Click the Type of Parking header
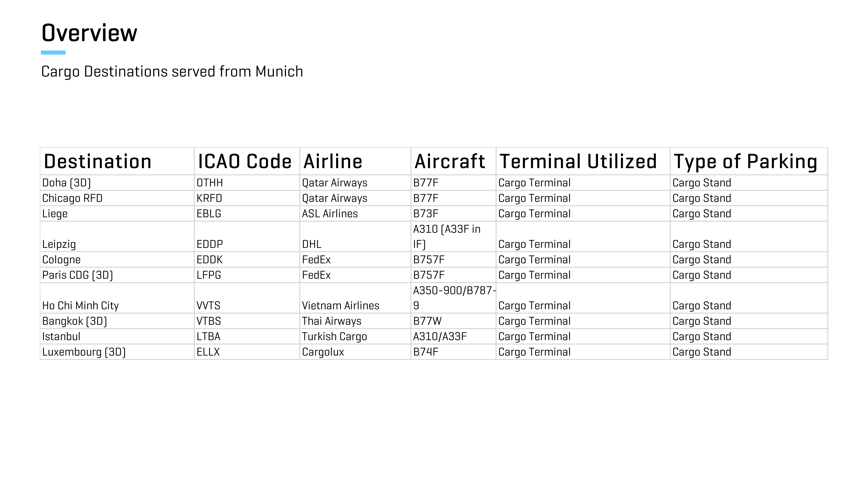The width and height of the screenshot is (868, 488). tap(749, 161)
